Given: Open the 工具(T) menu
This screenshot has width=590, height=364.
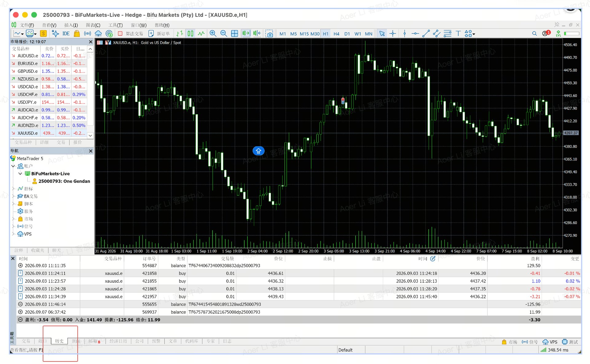Looking at the screenshot, I should coord(116,25).
